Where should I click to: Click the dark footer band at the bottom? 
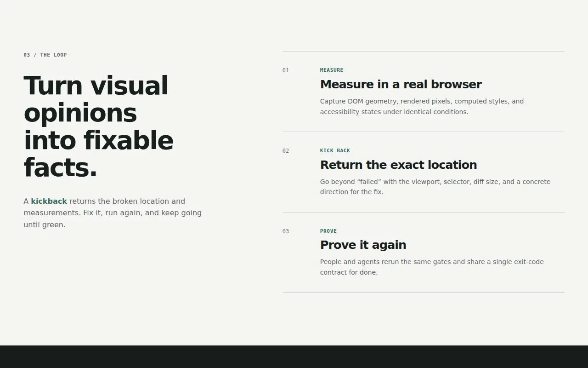(x=294, y=356)
